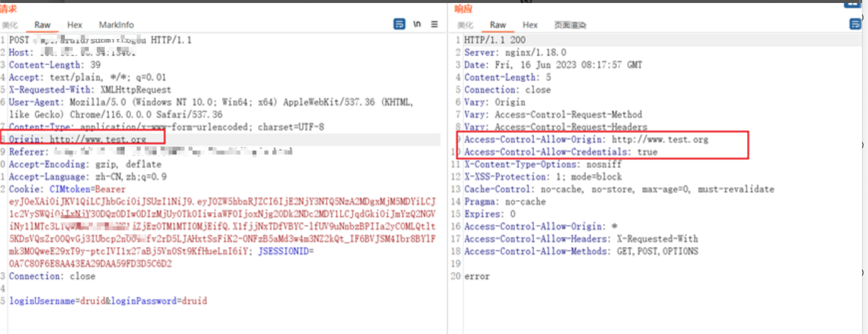Image resolution: width=868 pixels, height=334 pixels.
Task: Select the response Raw tab
Action: coord(497,25)
